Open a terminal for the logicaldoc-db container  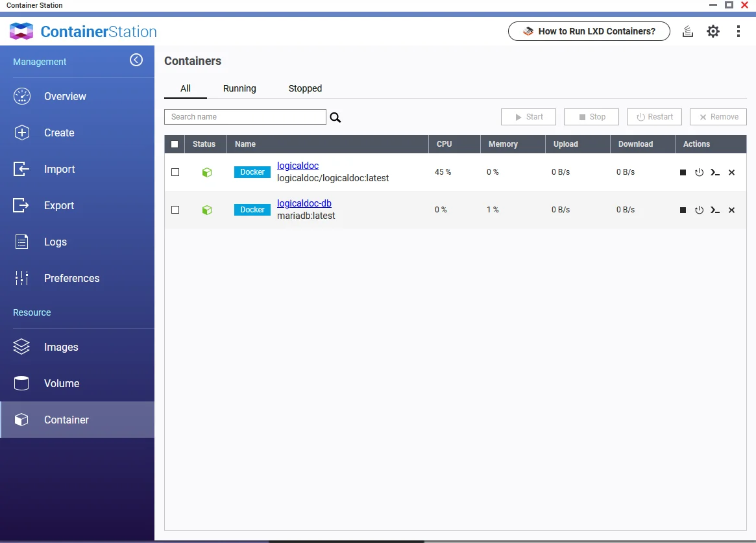pyautogui.click(x=715, y=210)
